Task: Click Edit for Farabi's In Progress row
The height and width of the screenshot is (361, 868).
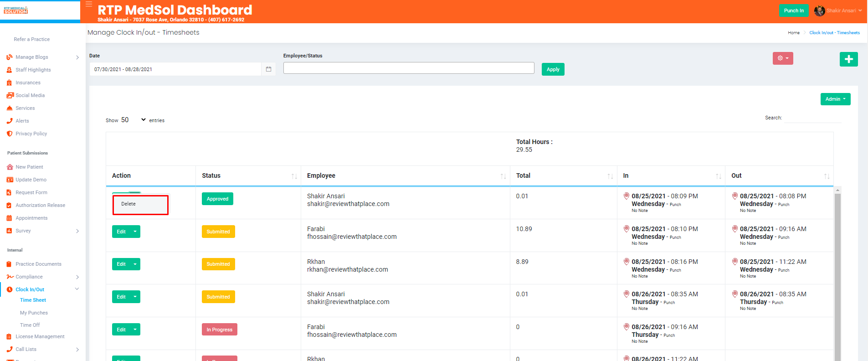Action: point(121,330)
